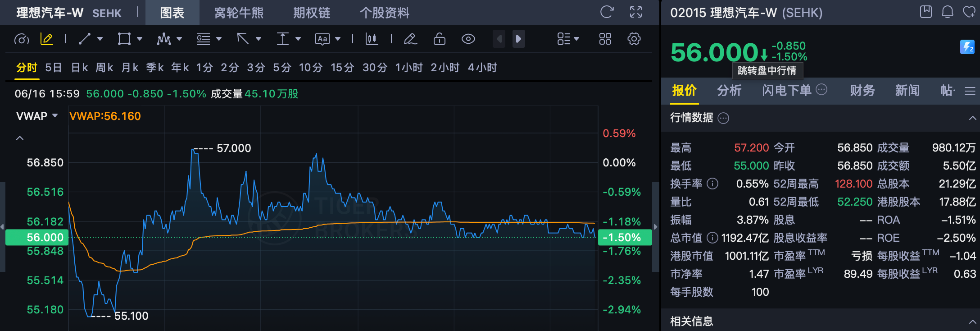Expand chart to fullscreen
Screen dimensions: 980x331
click(636, 12)
